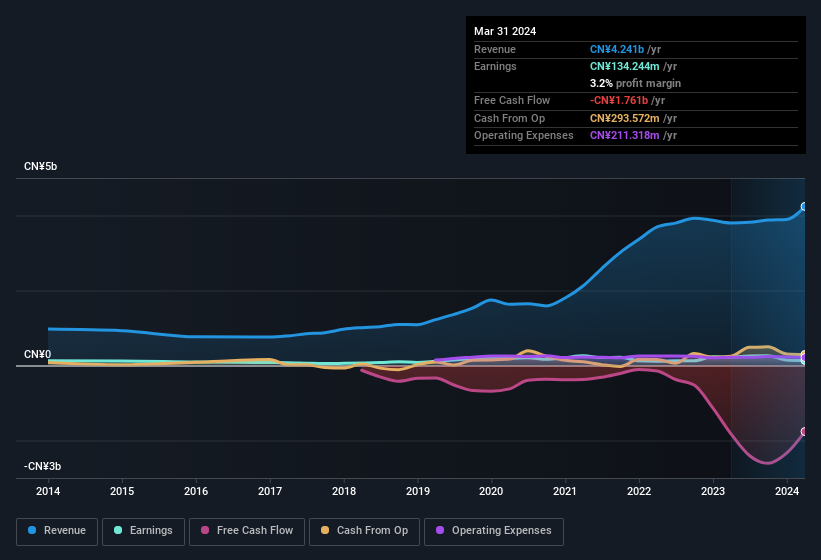Click the Cash From Op label in tooltip
Screen dimensions: 821x560
tap(509, 118)
